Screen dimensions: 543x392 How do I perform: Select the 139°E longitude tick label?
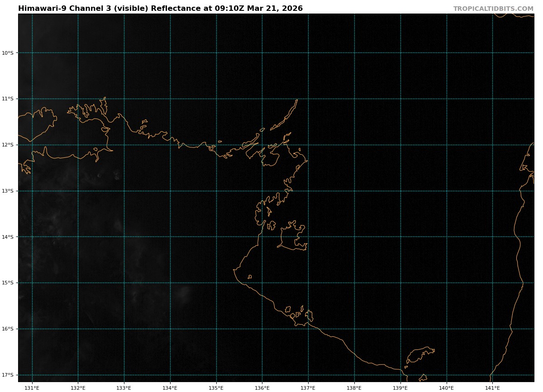pyautogui.click(x=400, y=387)
